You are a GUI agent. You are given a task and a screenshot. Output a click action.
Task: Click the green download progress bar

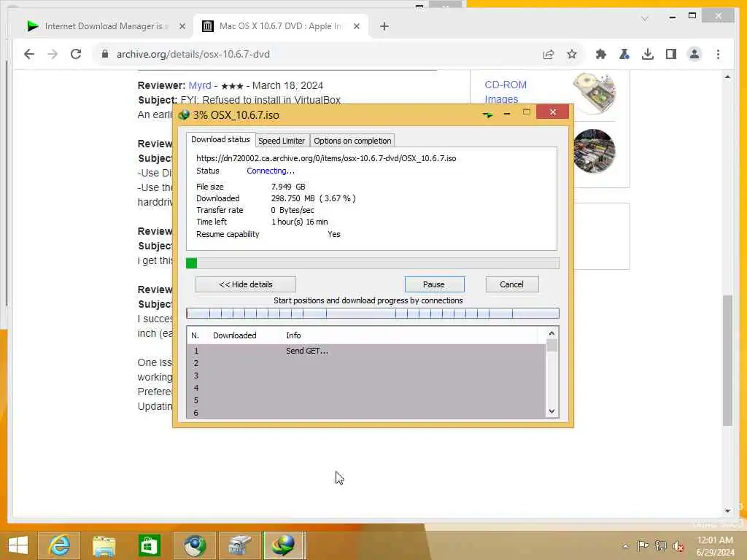(373, 263)
